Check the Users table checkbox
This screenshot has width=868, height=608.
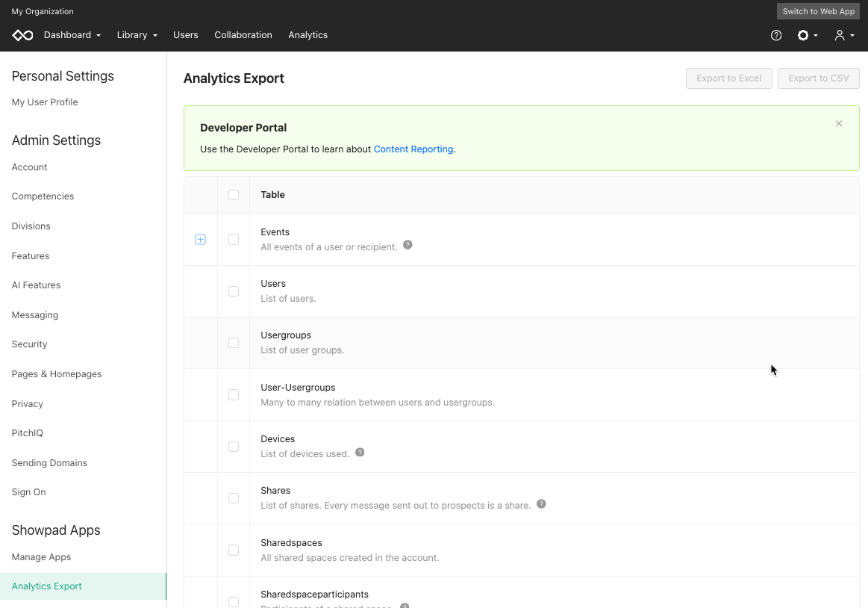coord(234,291)
